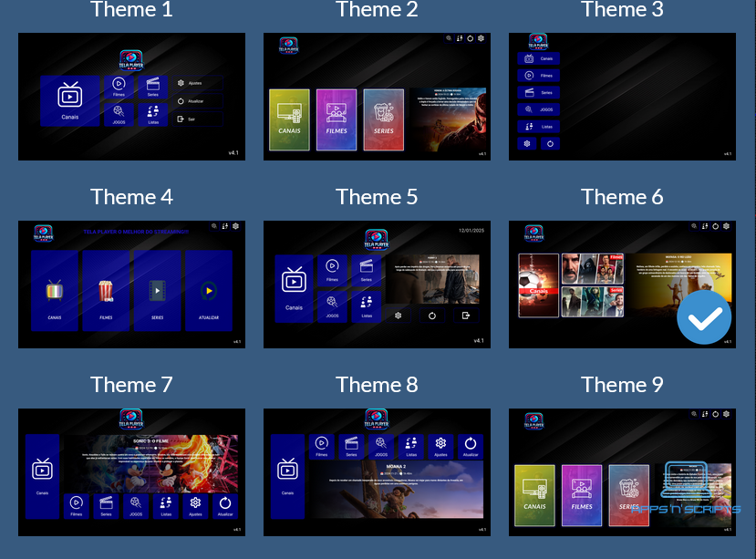Click the soccer Canais tile in Theme 6

538,285
